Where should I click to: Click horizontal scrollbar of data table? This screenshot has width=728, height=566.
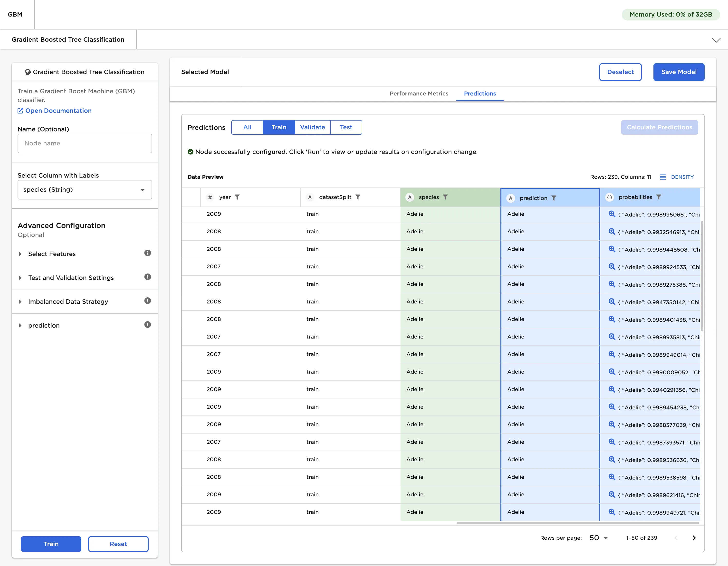tap(577, 523)
